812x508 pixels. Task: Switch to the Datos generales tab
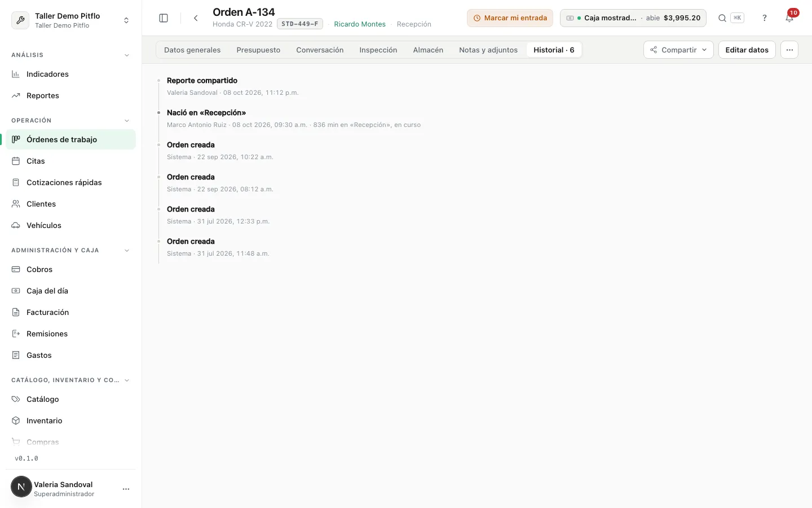click(192, 50)
